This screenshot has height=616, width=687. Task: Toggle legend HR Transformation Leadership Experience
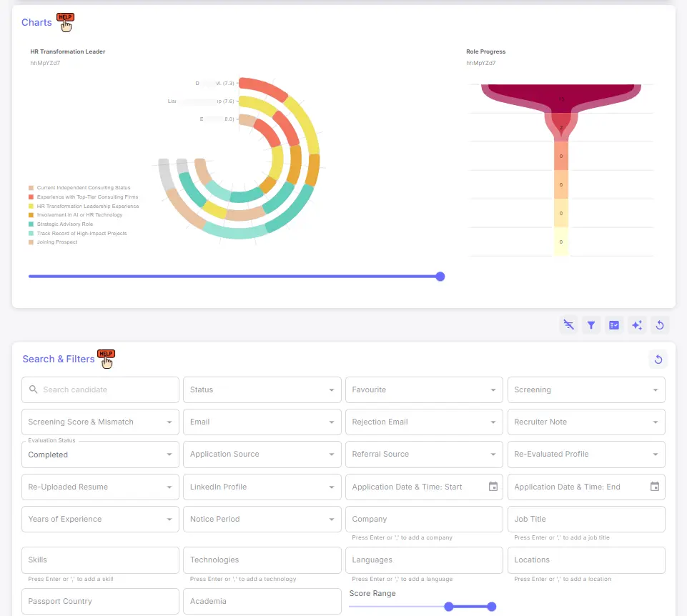[84, 206]
